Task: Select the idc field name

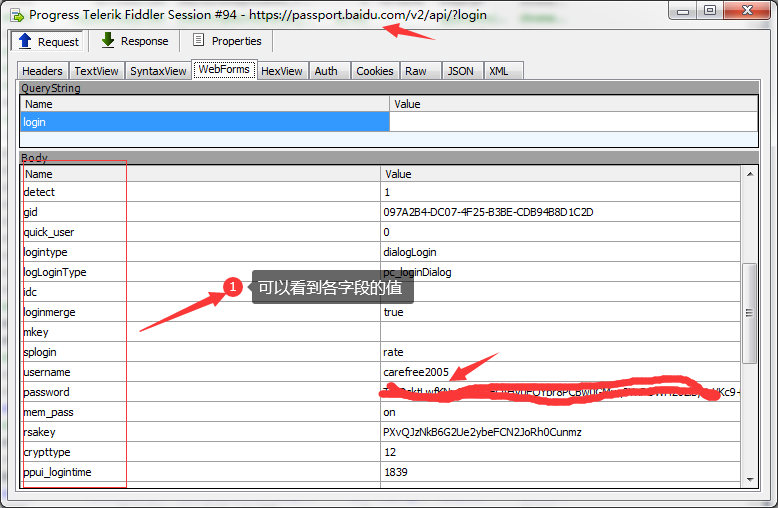Action: pyautogui.click(x=30, y=292)
